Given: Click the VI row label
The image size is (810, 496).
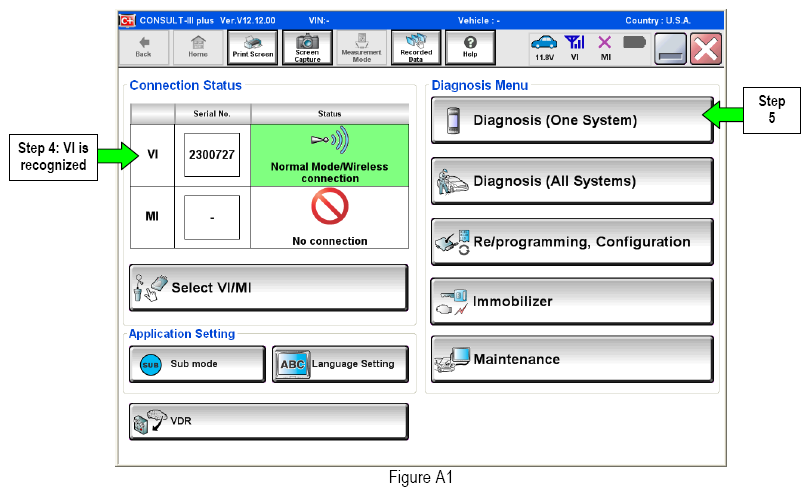Looking at the screenshot, I should (x=152, y=154).
